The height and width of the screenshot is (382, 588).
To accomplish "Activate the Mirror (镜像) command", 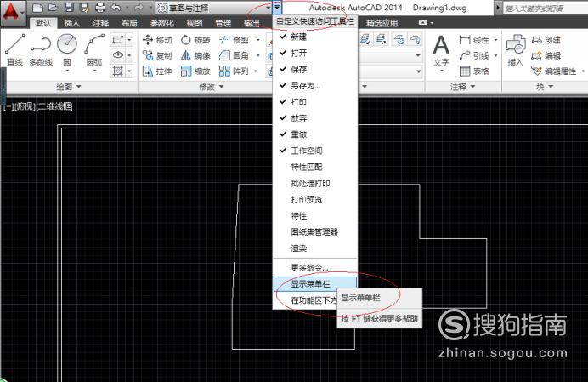I will pos(195,55).
